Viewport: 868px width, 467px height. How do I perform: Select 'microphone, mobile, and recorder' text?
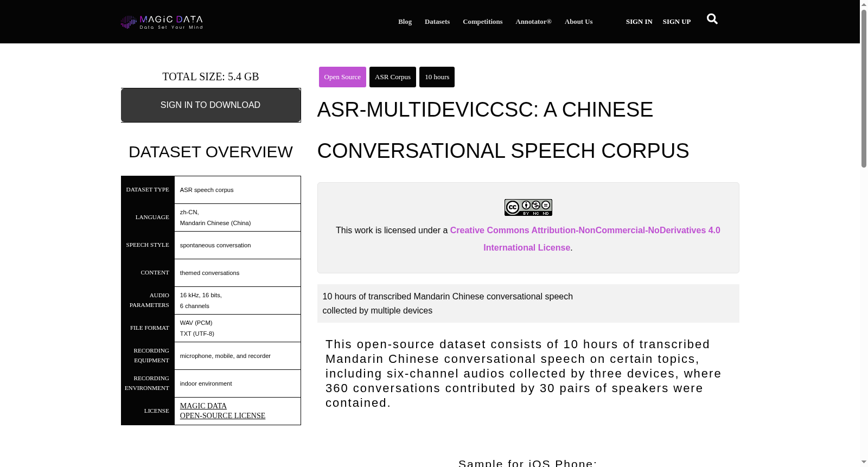coord(225,356)
